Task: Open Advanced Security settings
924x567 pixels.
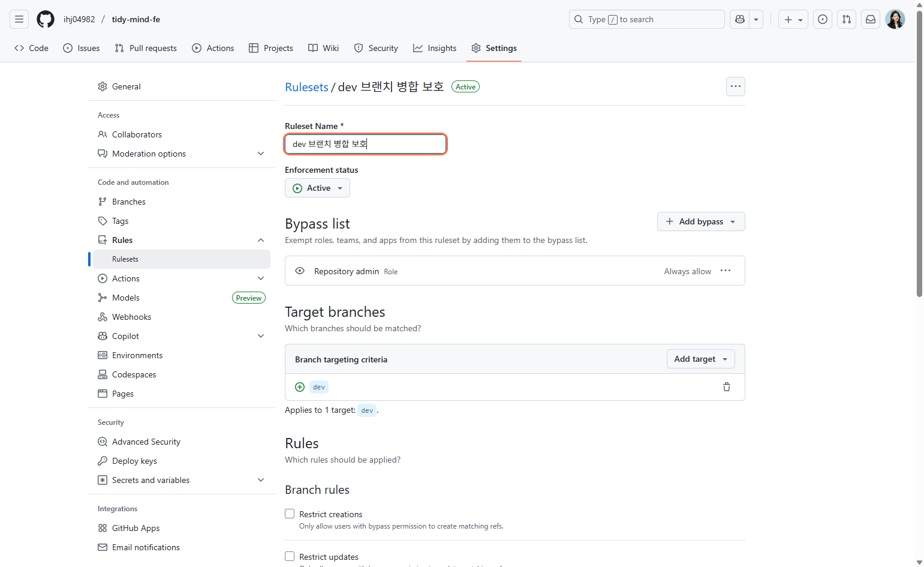Action: pos(182,442)
